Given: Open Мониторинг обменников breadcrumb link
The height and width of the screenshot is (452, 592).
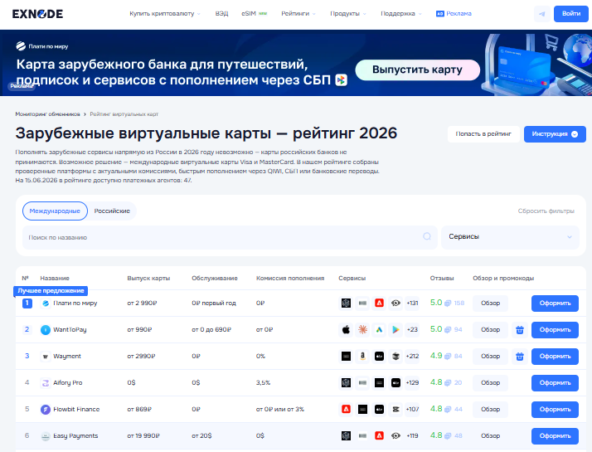Looking at the screenshot, I should pyautogui.click(x=48, y=114).
